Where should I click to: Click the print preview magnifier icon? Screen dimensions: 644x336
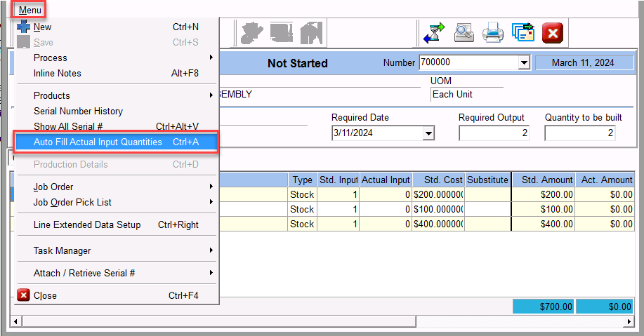click(x=463, y=32)
